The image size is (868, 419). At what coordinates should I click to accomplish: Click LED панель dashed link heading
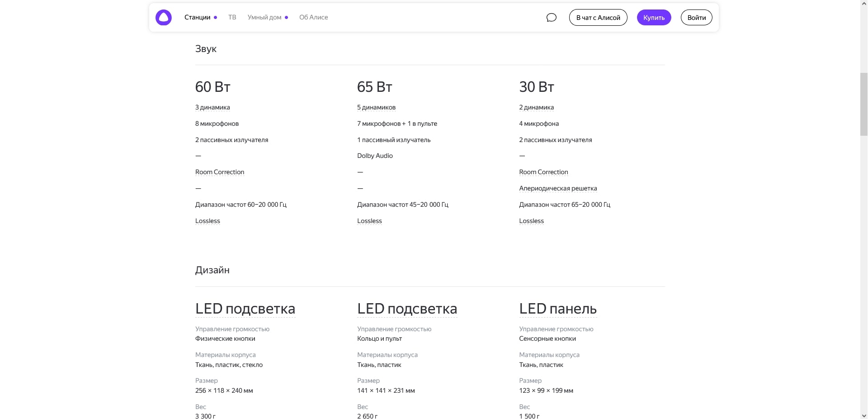pos(557,309)
